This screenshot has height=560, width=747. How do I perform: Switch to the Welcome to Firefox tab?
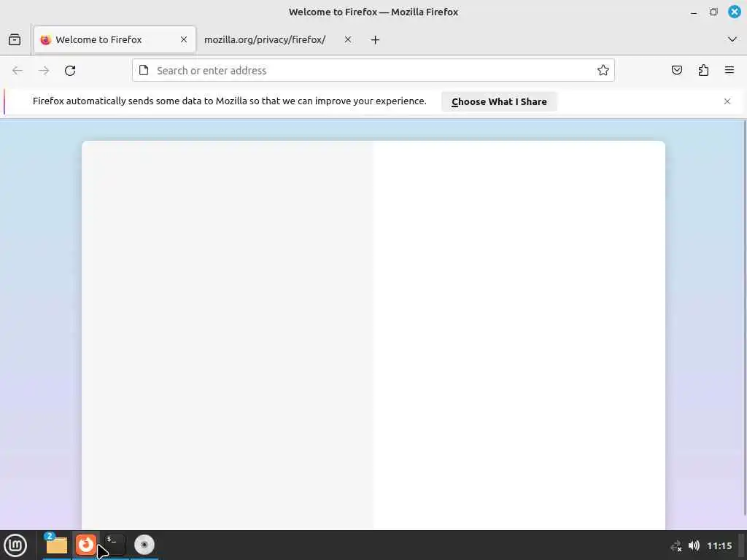tap(115, 39)
